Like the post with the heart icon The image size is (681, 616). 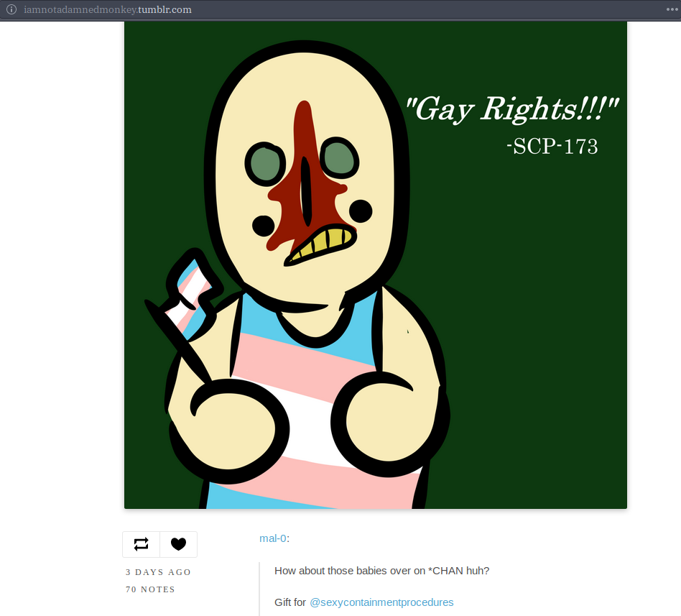click(178, 544)
